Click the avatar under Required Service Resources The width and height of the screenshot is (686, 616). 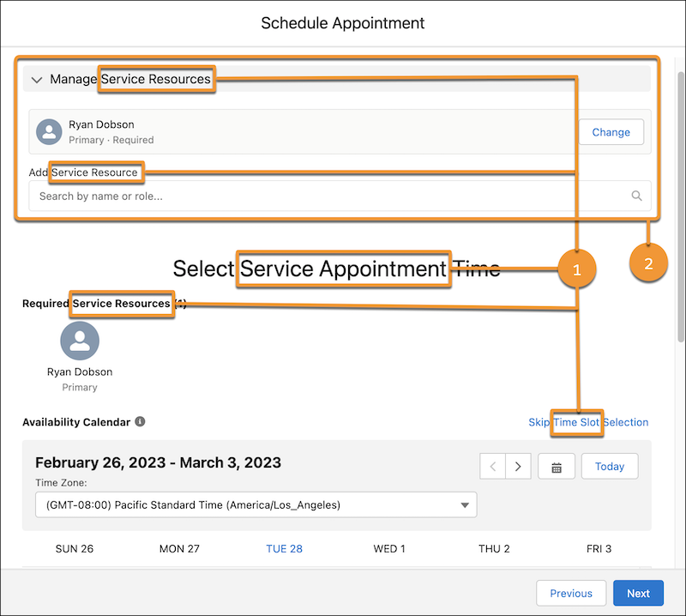pos(80,341)
